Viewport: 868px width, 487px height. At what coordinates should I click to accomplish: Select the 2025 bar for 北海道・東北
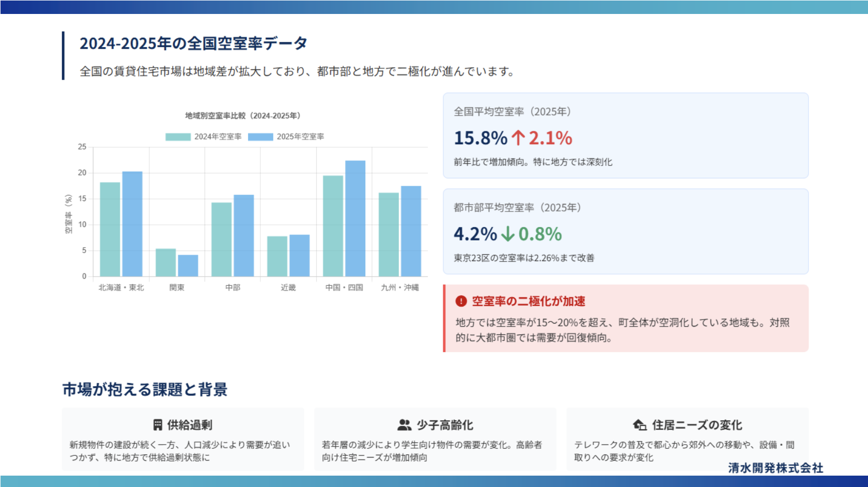(132, 224)
